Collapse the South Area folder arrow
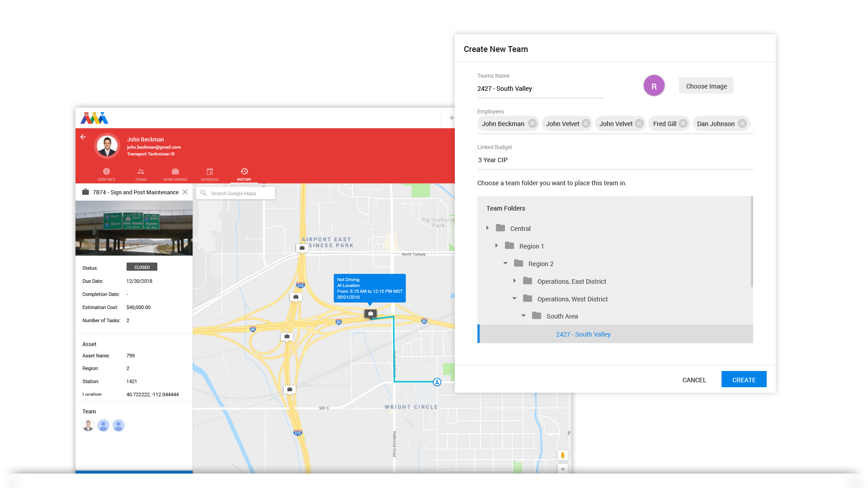This screenshot has width=868, height=488. [524, 316]
